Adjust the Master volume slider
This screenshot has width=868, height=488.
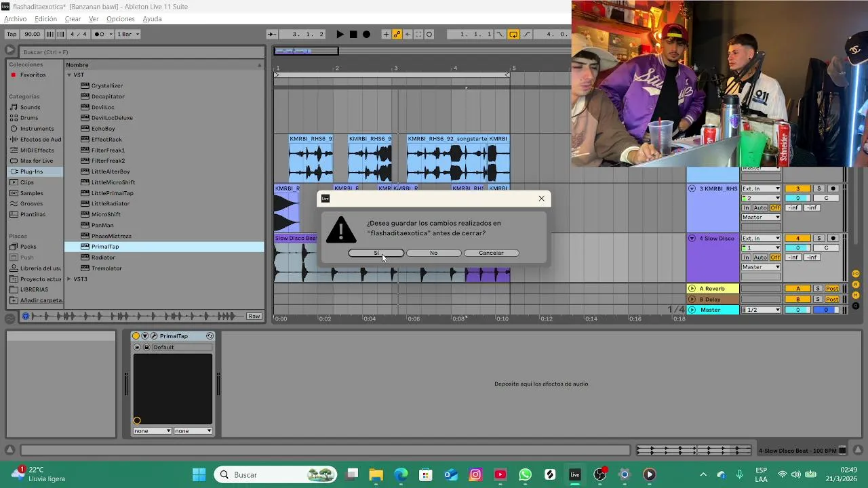click(797, 310)
